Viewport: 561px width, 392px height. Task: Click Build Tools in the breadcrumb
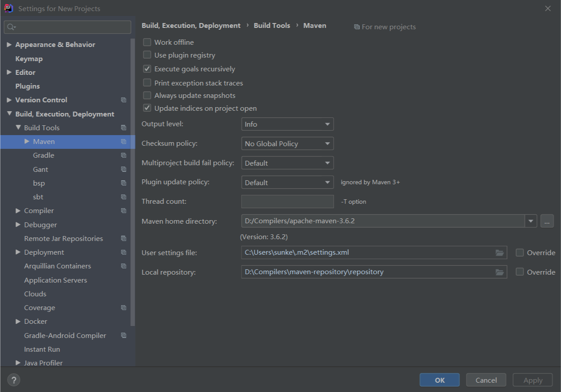tap(272, 26)
